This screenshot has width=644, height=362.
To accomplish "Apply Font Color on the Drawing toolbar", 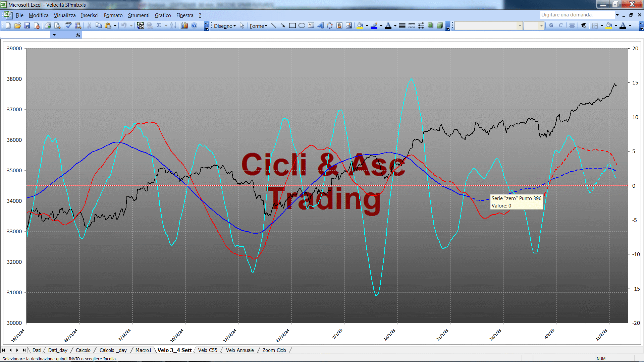I will click(388, 25).
